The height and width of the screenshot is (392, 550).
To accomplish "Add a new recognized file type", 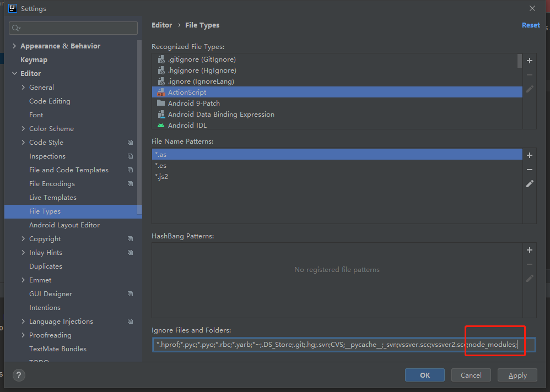I will click(x=529, y=61).
